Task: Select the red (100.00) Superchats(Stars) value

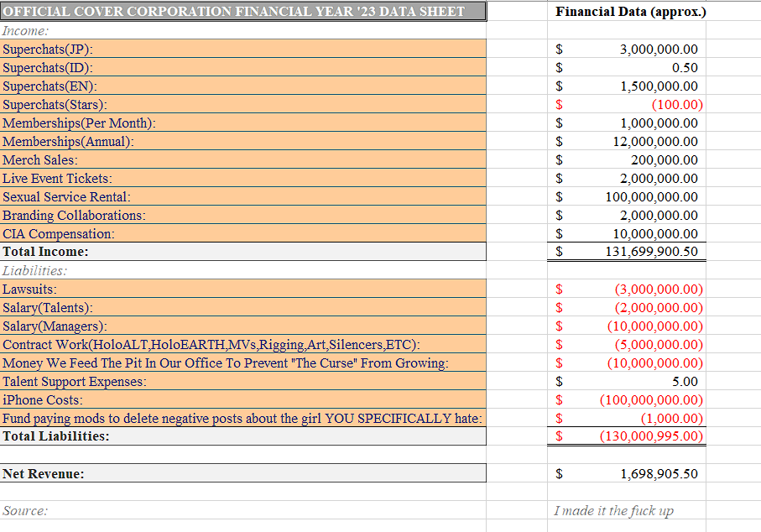Action: click(x=677, y=104)
